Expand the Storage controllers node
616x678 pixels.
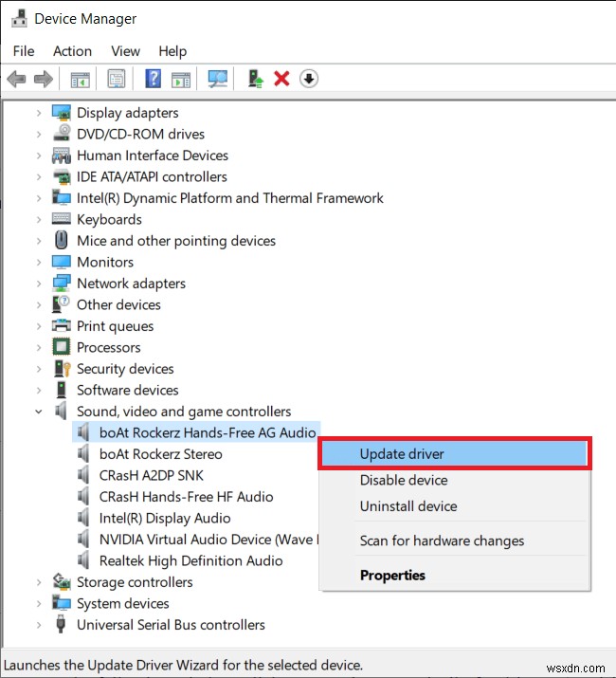coord(39,582)
